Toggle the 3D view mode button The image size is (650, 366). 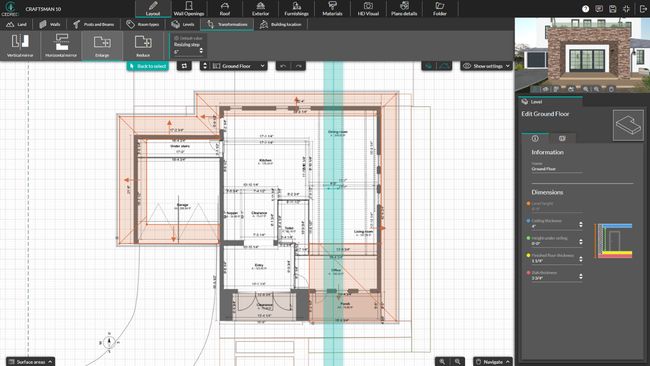(x=444, y=66)
